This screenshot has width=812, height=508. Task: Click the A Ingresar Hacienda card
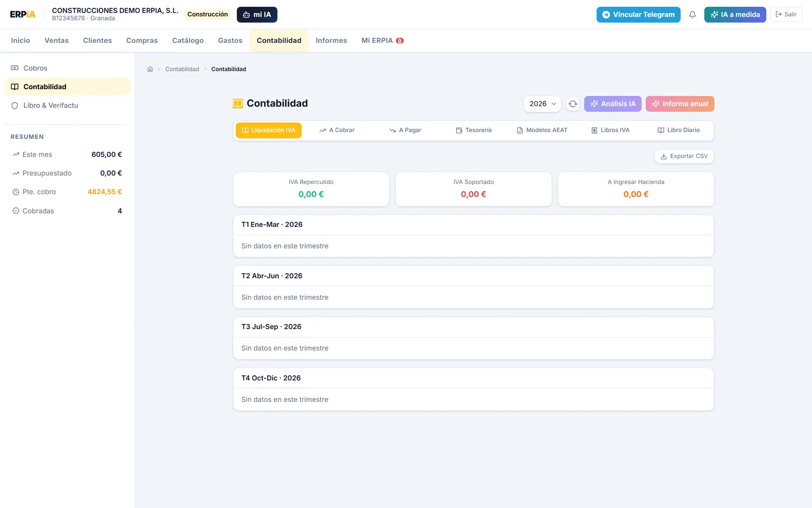(636, 189)
